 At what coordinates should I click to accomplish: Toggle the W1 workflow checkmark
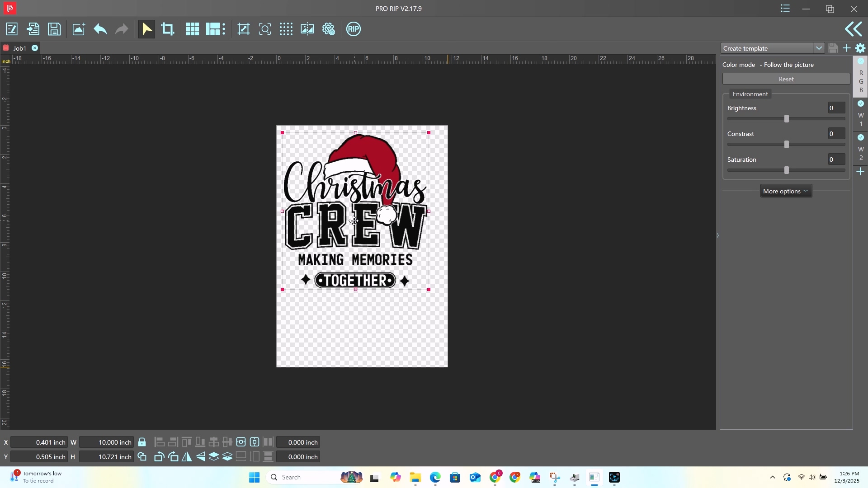point(861,103)
